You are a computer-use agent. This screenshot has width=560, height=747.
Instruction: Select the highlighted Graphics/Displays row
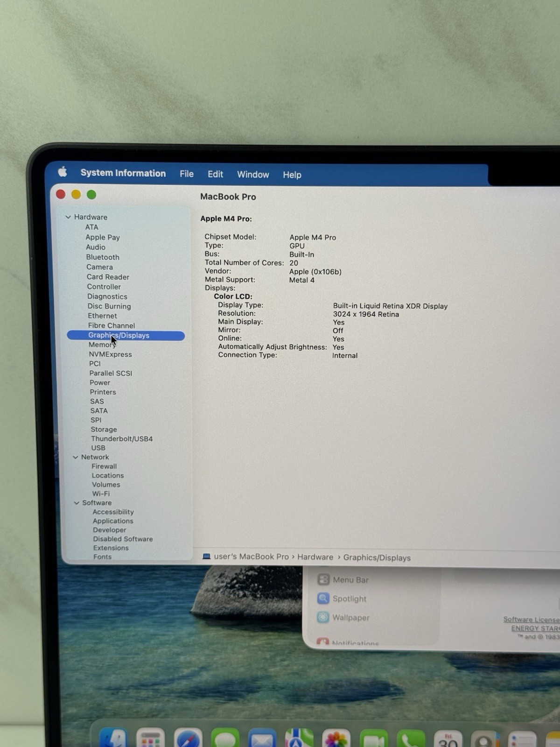126,335
